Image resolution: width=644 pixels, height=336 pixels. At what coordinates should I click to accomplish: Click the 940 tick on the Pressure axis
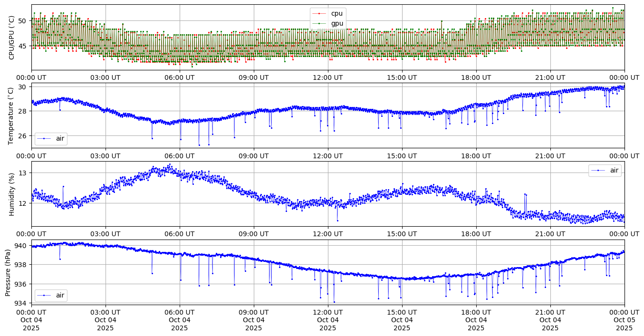coord(22,246)
